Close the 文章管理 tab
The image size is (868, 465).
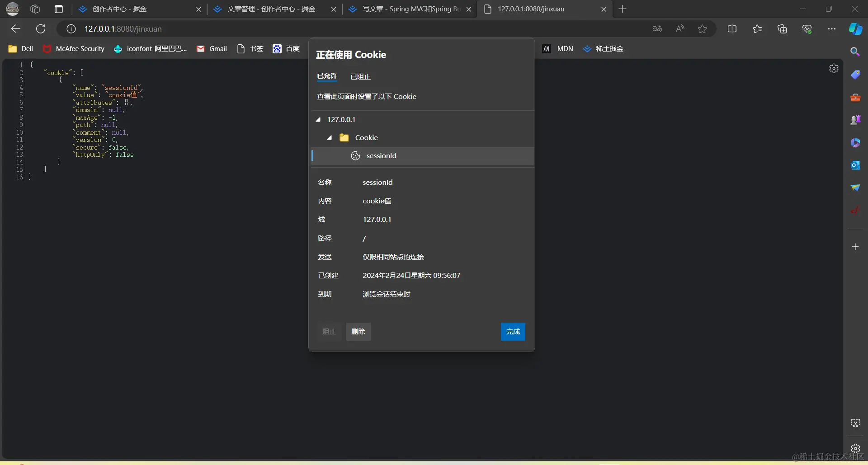pyautogui.click(x=334, y=9)
